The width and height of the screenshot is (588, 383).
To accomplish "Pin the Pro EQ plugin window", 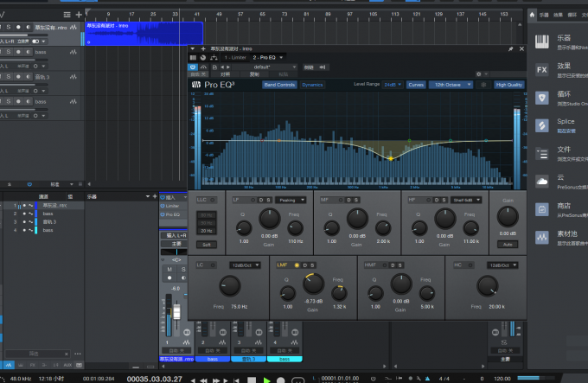I will coord(510,48).
